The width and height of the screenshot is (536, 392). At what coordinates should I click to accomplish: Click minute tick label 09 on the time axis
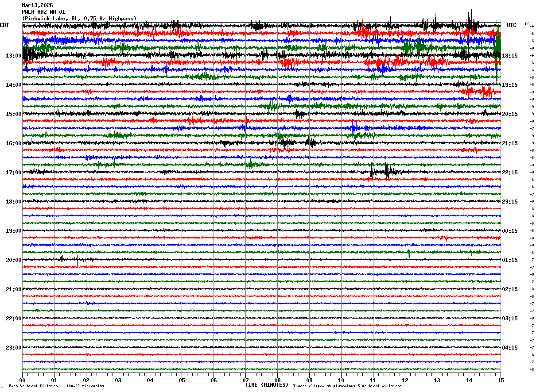click(x=309, y=380)
